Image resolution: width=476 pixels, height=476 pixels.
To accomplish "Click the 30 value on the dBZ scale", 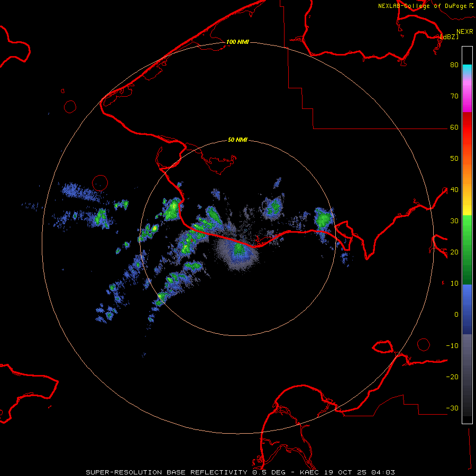I will coord(454,221).
